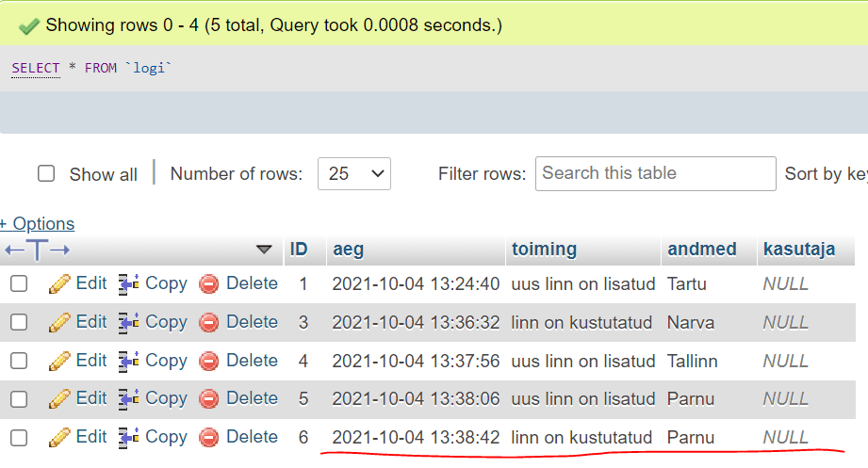This screenshot has height=468, width=868.
Task: Tick the checkbox for the Tartu row
Action: [19, 283]
